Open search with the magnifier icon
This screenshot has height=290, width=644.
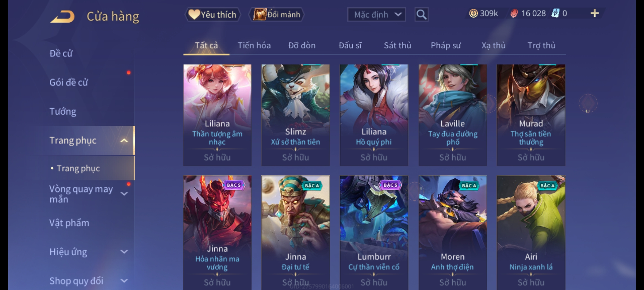point(421,15)
